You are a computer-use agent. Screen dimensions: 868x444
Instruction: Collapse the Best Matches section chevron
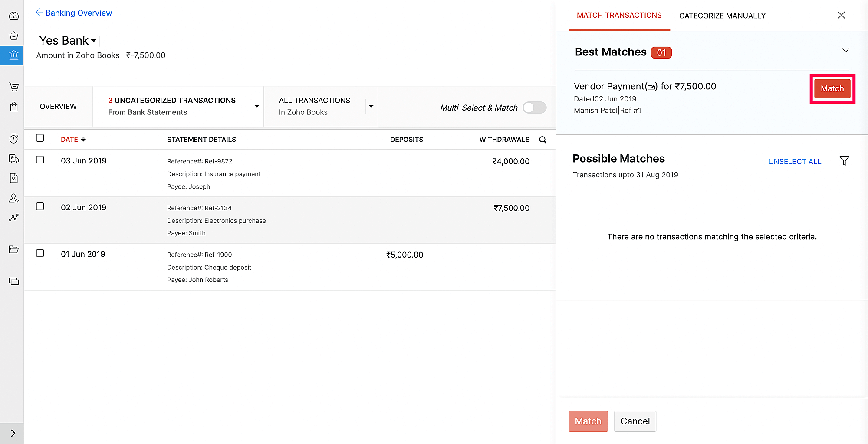coord(845,50)
